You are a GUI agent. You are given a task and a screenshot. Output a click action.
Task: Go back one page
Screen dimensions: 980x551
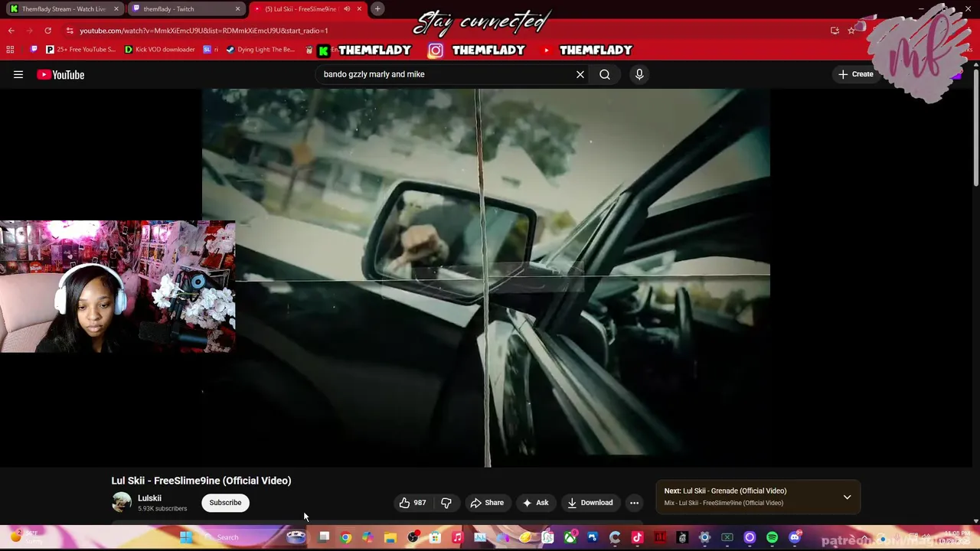(11, 31)
